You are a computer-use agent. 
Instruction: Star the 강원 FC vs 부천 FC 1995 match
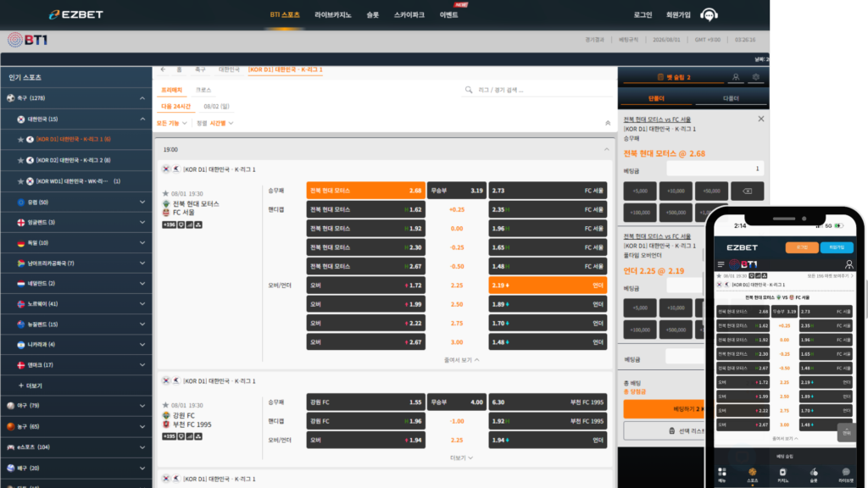pos(165,405)
